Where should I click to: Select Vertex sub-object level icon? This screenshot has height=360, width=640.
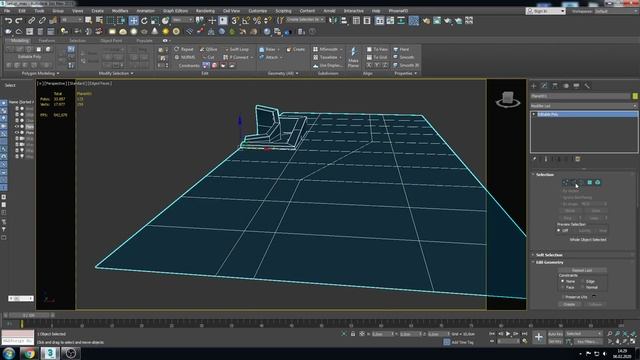point(565,182)
